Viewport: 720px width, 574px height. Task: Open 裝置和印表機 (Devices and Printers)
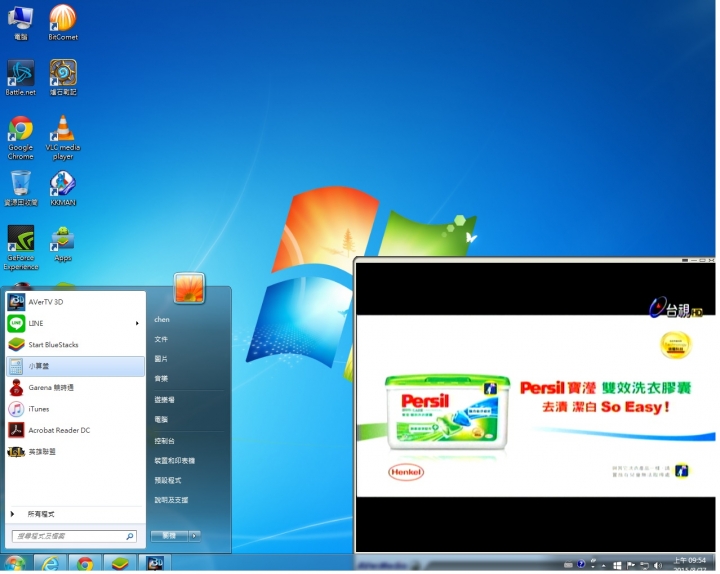pos(174,461)
